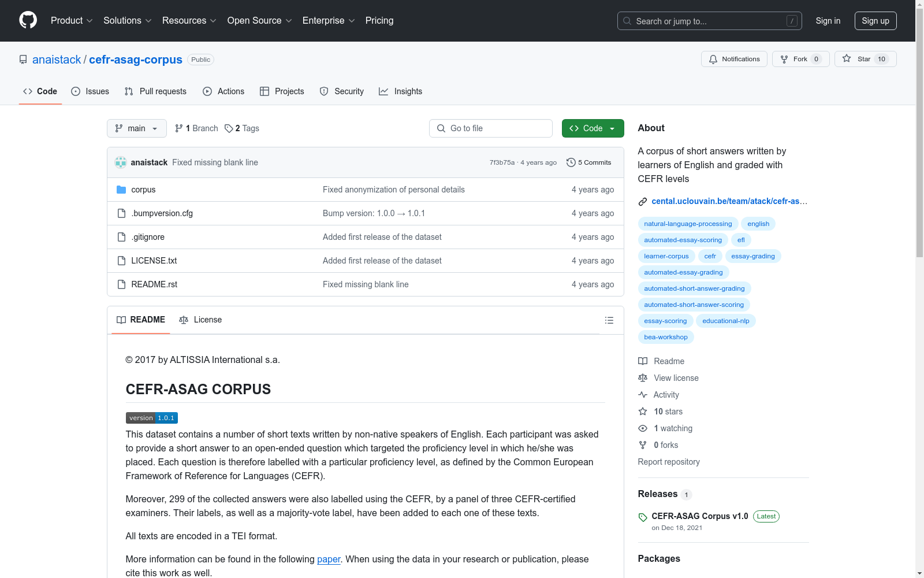Click the Notifications button
This screenshot has height=578, width=924.
point(734,59)
